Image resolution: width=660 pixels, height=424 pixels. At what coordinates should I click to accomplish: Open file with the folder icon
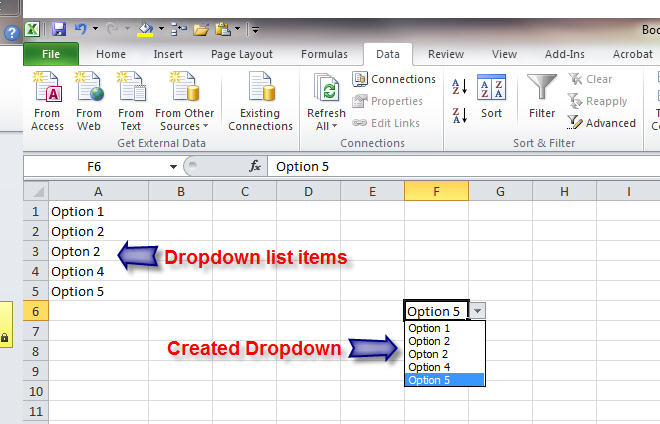pyautogui.click(x=201, y=29)
